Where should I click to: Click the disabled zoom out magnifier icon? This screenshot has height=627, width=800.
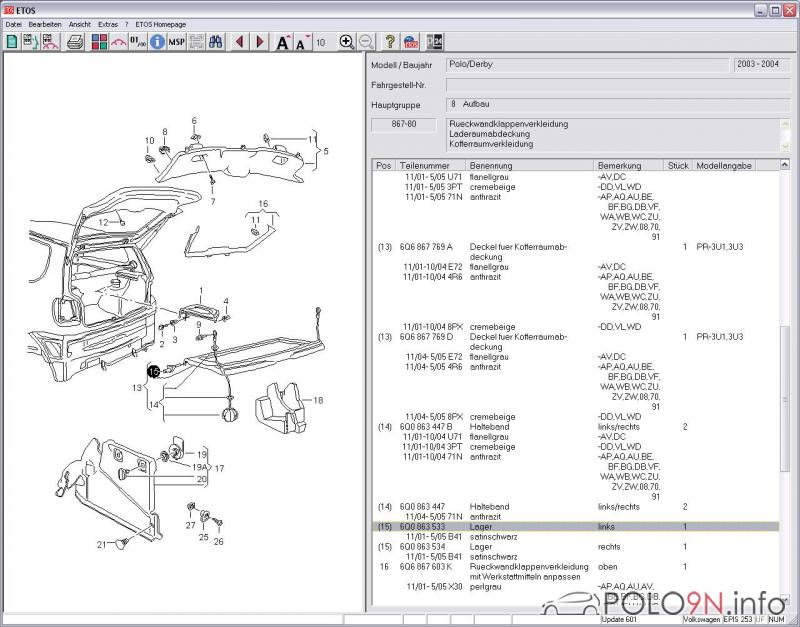coord(366,42)
